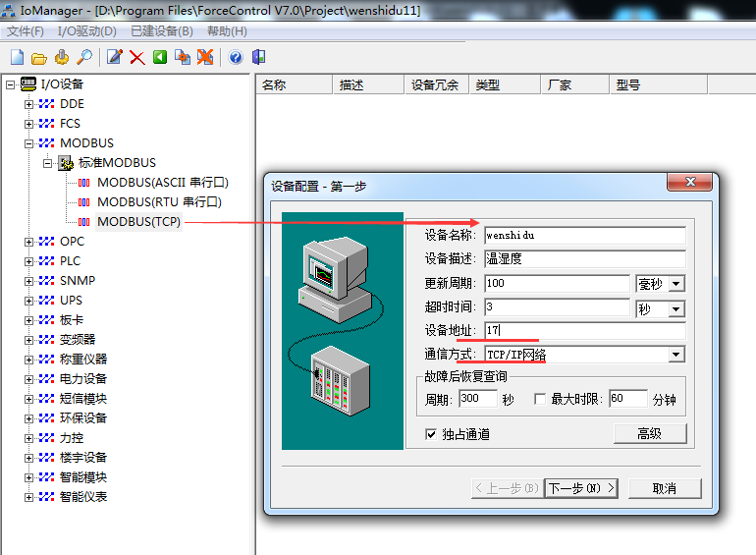756x555 pixels.
Task: Click the red X delete icon
Action: coord(137,58)
